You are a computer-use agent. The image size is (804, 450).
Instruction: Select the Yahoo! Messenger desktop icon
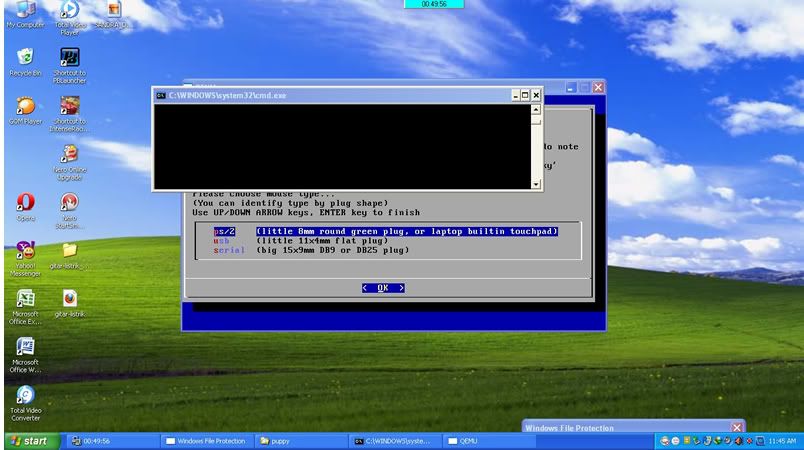click(x=25, y=258)
